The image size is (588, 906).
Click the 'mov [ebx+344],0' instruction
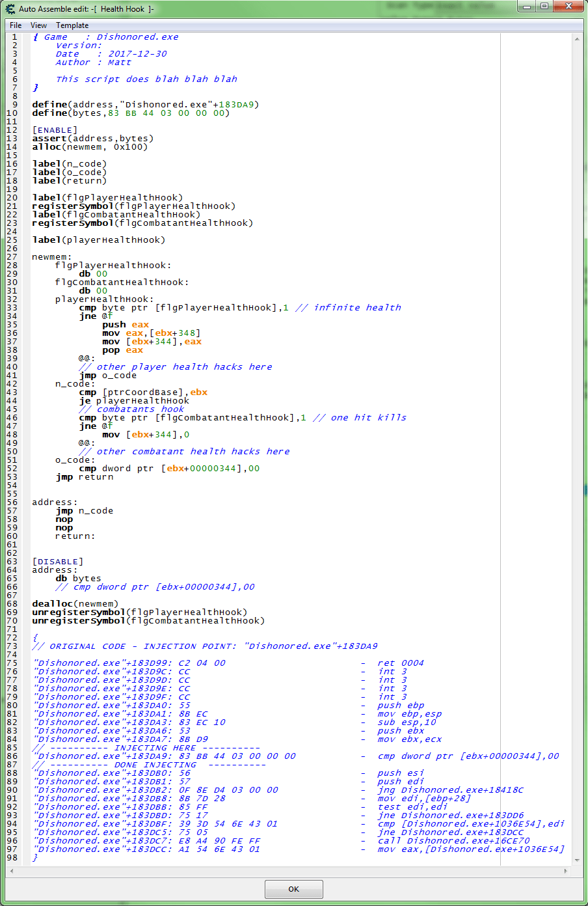pos(146,435)
